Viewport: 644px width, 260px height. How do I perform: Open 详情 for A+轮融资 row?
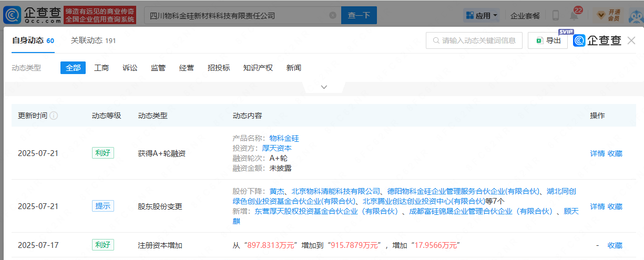[597, 154]
